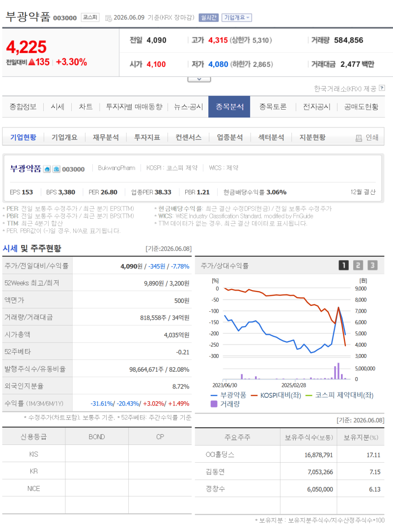
Task: Select the highlighted 종목분석 tab
Action: click(x=229, y=107)
